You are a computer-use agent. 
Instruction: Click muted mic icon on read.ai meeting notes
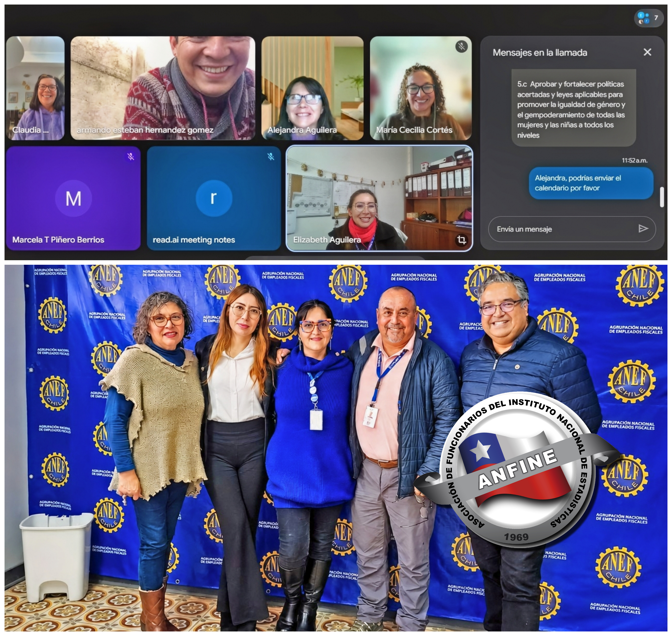point(270,156)
